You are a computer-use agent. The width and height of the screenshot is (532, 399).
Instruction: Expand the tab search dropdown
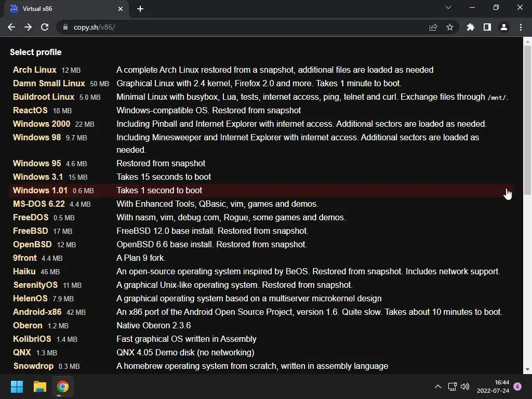click(448, 7)
